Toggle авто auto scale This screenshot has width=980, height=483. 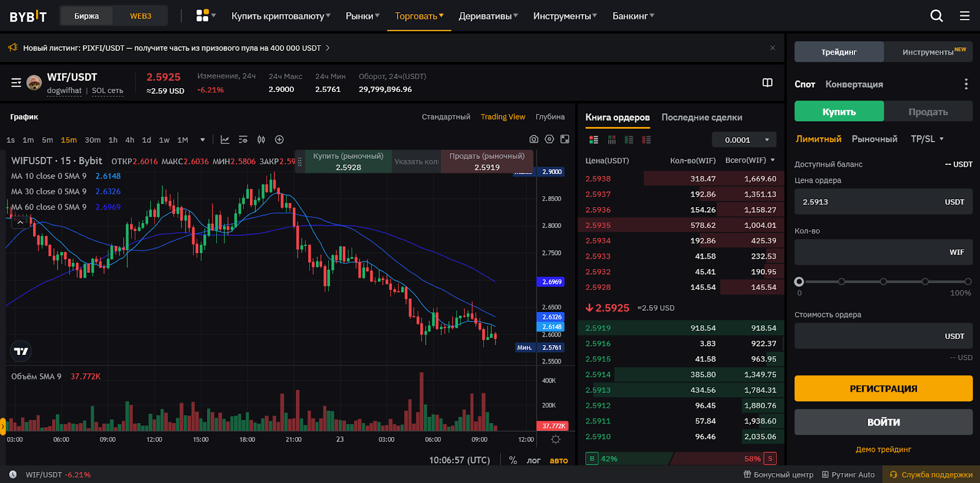pyautogui.click(x=559, y=460)
